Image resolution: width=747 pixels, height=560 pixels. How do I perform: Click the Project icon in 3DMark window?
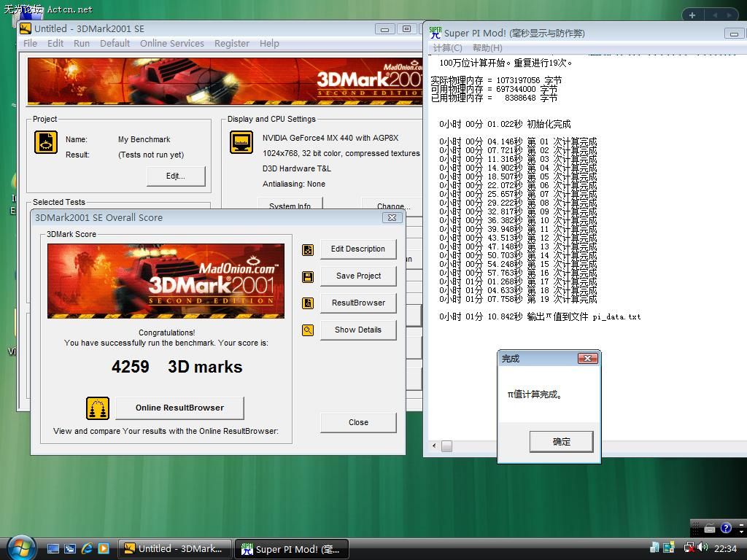tap(46, 142)
